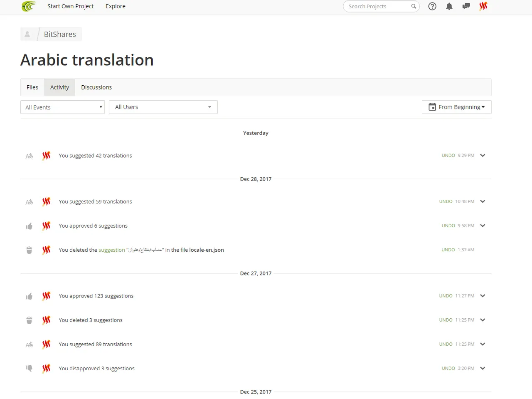
Task: Undo the suggestion deletion at 1:37 AM
Action: click(x=448, y=250)
